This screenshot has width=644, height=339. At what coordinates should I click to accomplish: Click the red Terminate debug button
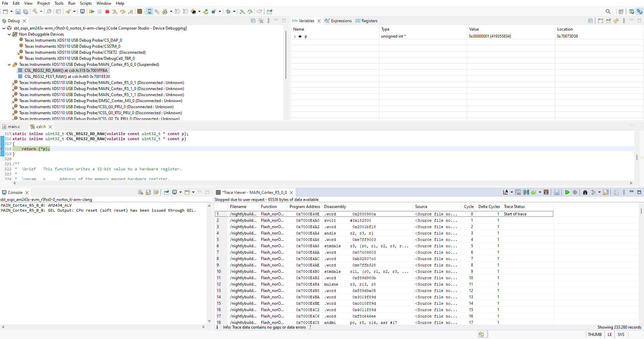107,11
